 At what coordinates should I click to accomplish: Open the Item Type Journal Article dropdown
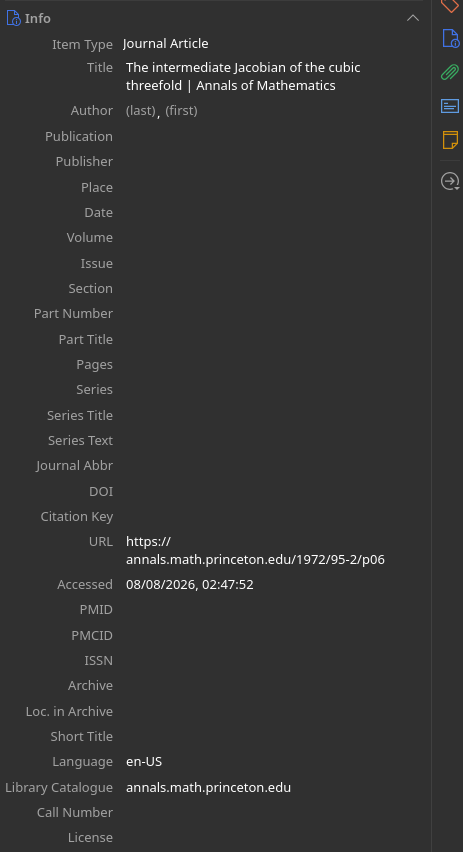pos(166,43)
